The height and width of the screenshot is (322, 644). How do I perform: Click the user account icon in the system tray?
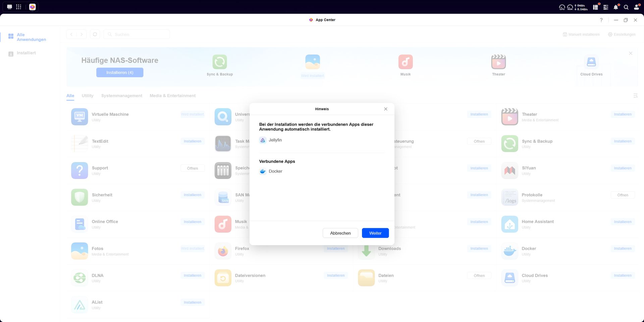pyautogui.click(x=637, y=7)
